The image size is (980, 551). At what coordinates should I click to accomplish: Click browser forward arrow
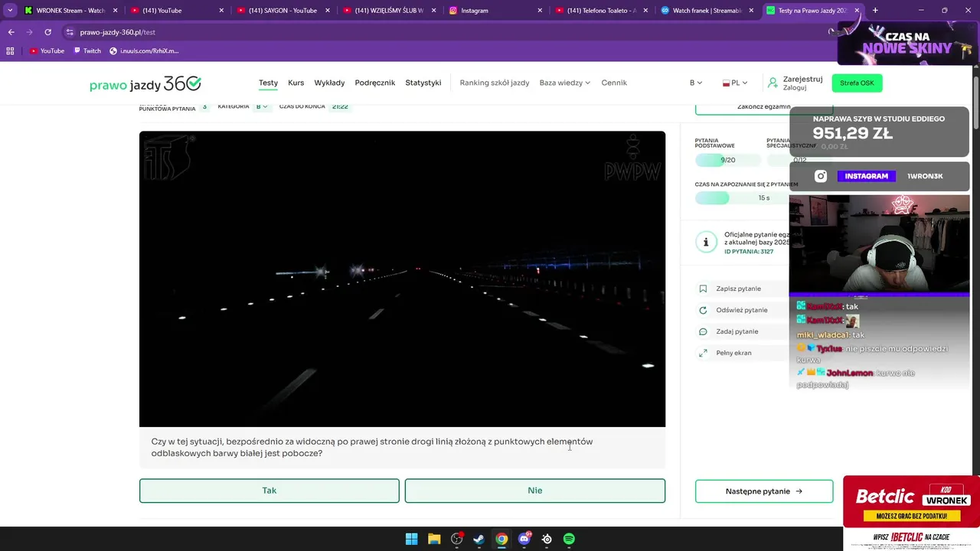(x=29, y=32)
